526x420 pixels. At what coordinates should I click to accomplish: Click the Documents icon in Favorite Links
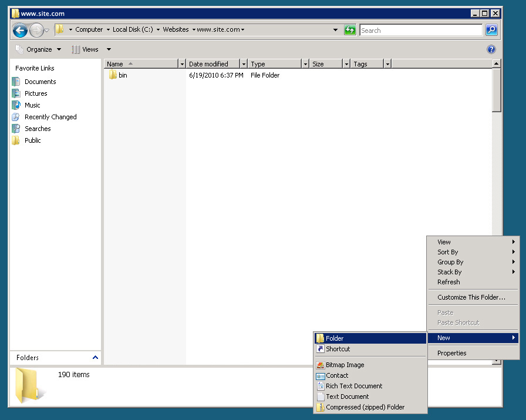16,82
